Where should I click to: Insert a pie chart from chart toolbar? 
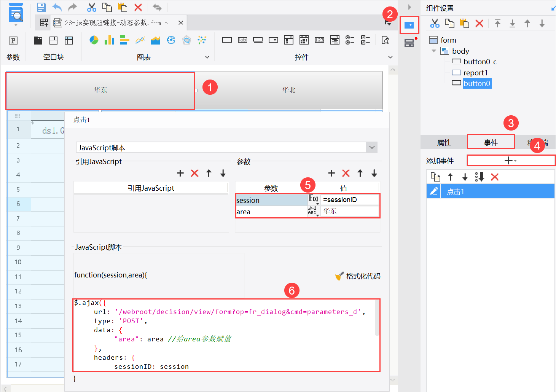94,40
